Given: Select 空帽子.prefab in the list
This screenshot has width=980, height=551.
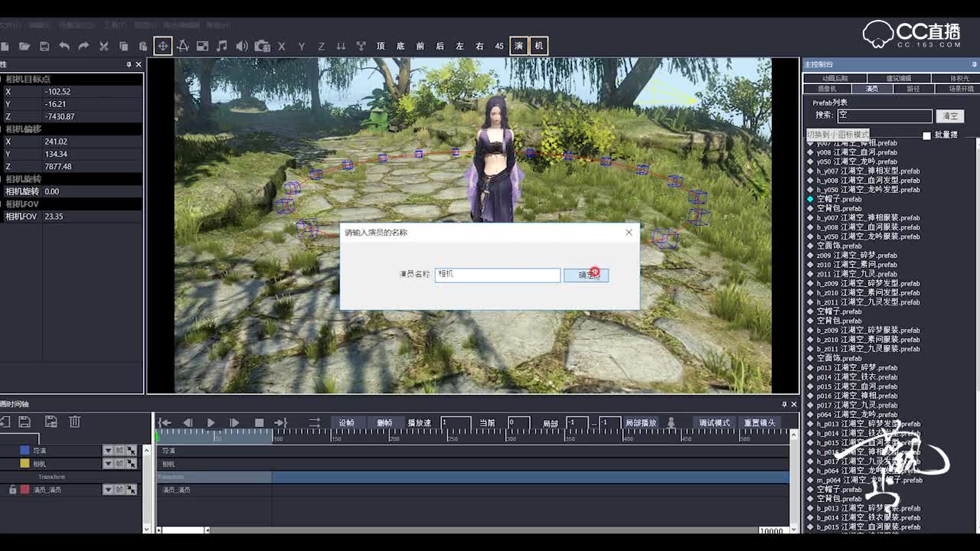Looking at the screenshot, I should pyautogui.click(x=839, y=199).
